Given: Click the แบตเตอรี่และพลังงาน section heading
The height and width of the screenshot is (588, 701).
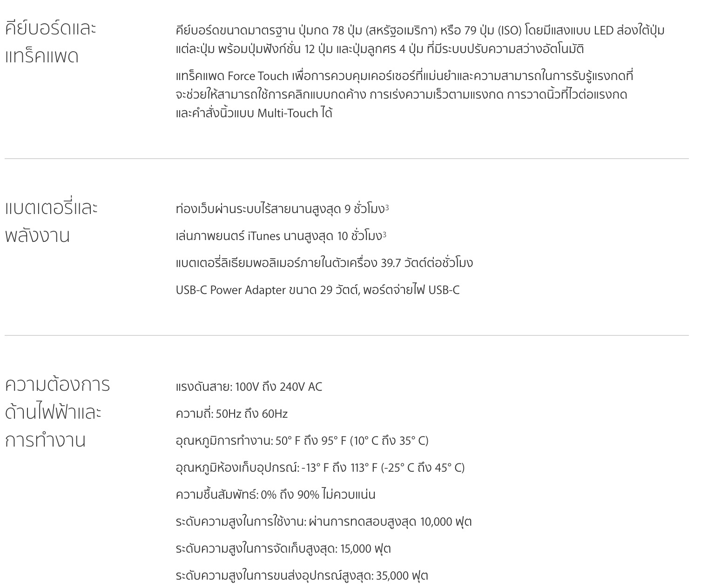Looking at the screenshot, I should [51, 221].
